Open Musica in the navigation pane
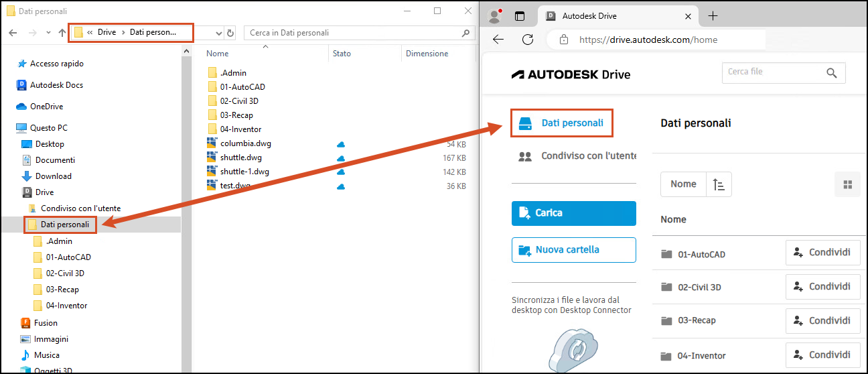The width and height of the screenshot is (868, 374). (47, 355)
